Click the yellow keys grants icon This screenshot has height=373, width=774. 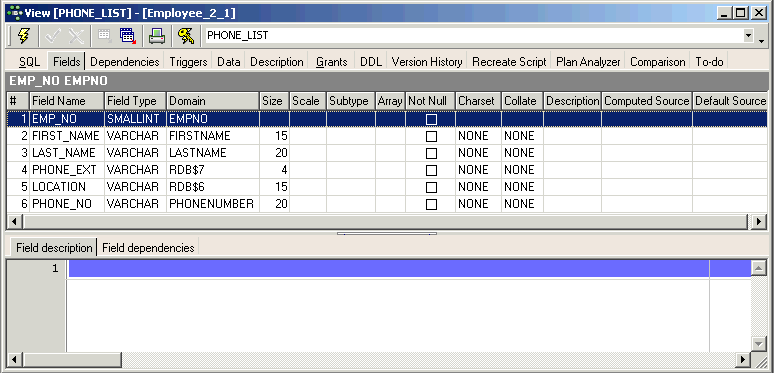186,36
